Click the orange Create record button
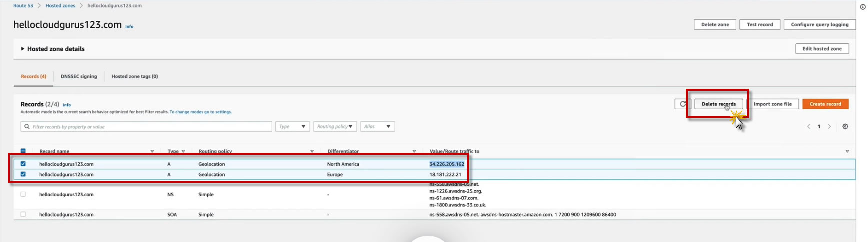 click(x=825, y=104)
